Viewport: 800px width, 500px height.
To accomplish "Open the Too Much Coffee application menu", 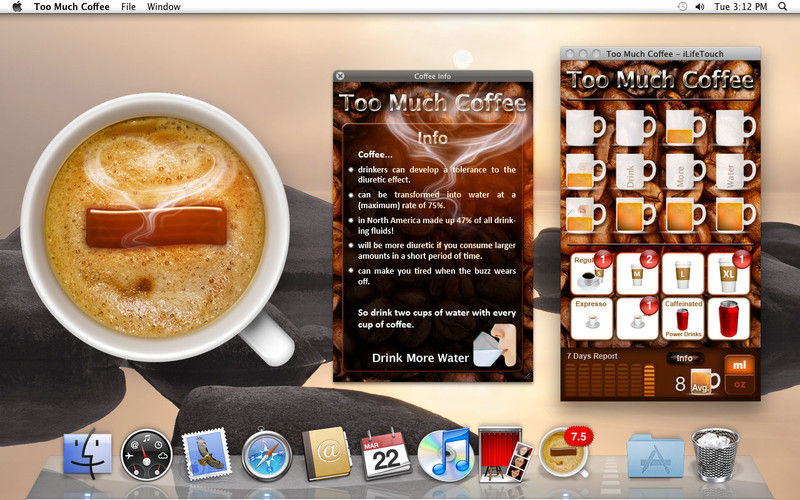I will click(x=72, y=7).
